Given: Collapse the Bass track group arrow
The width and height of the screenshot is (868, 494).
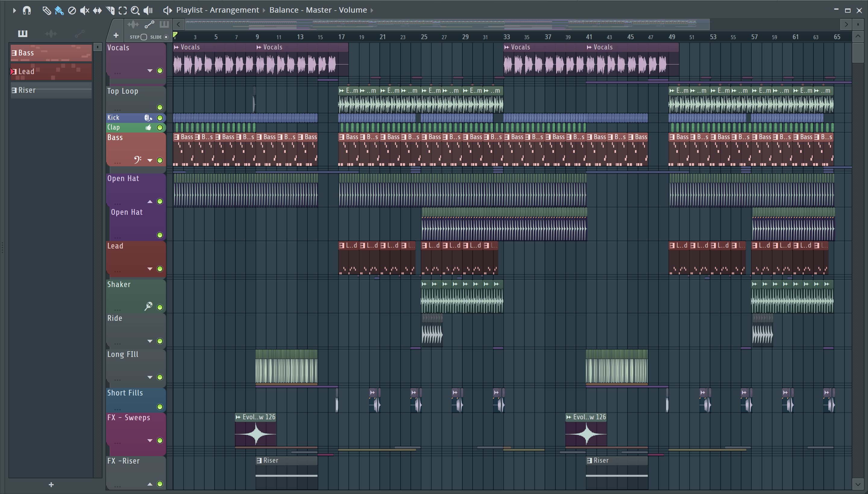Looking at the screenshot, I should (150, 160).
